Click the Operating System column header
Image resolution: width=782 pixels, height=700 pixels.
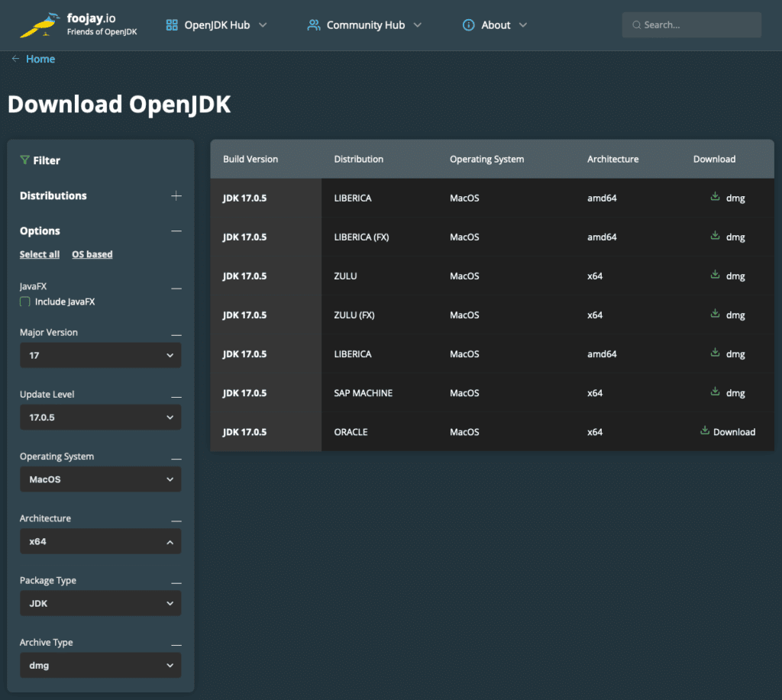point(486,159)
